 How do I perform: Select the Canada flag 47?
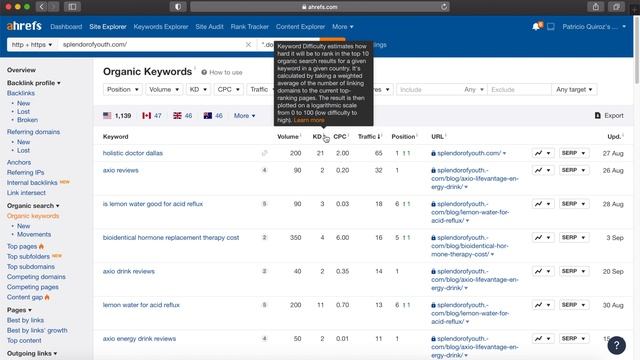point(152,116)
